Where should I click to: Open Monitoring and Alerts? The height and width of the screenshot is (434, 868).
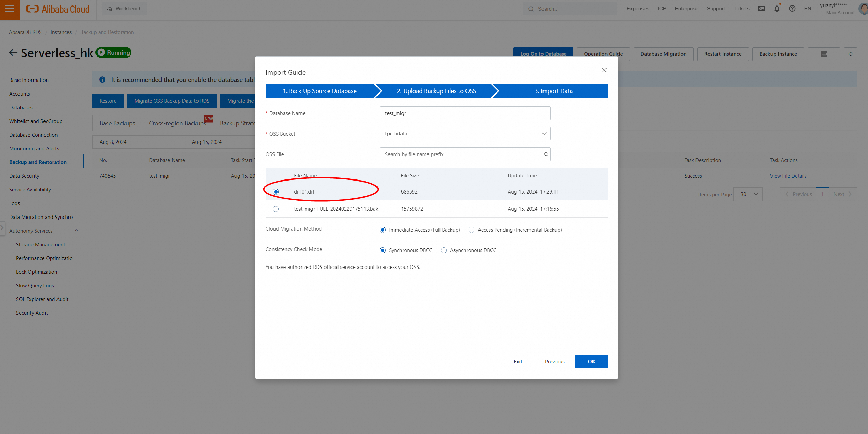[34, 149]
